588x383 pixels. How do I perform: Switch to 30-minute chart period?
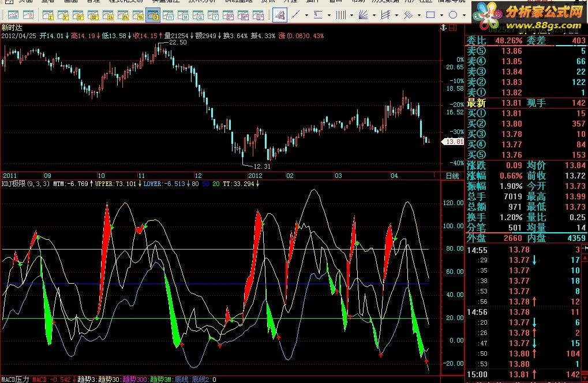[93, 15]
